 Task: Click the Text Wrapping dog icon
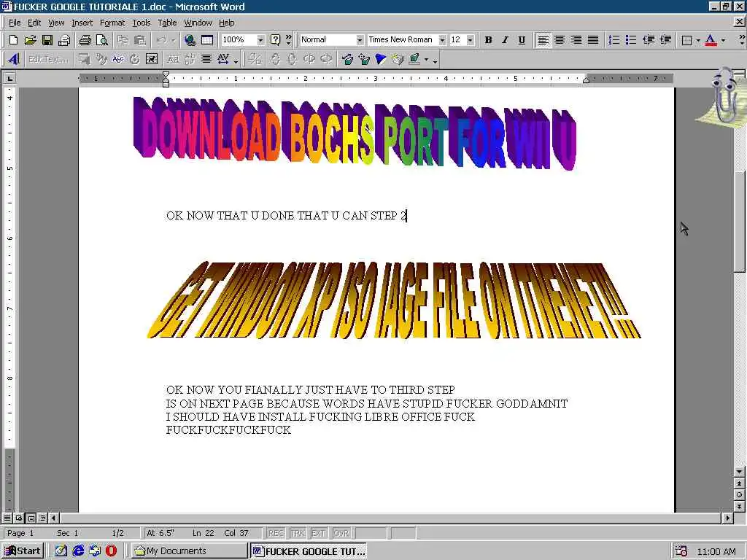click(x=152, y=59)
